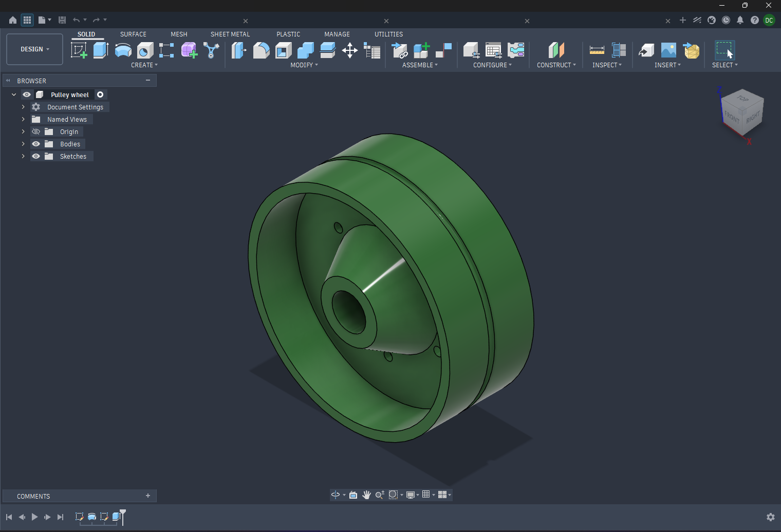Open the MODIFY dropdown menu

[x=304, y=65]
